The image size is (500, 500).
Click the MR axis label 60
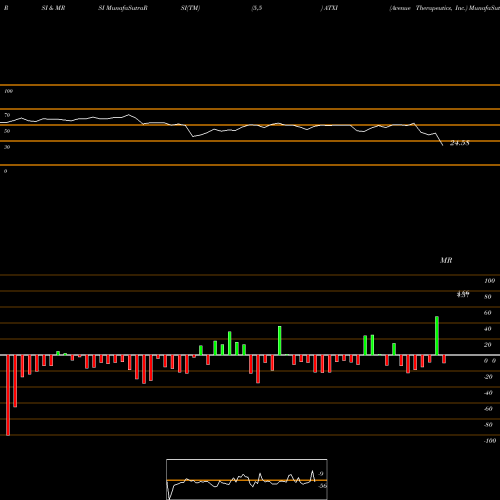coord(487,313)
